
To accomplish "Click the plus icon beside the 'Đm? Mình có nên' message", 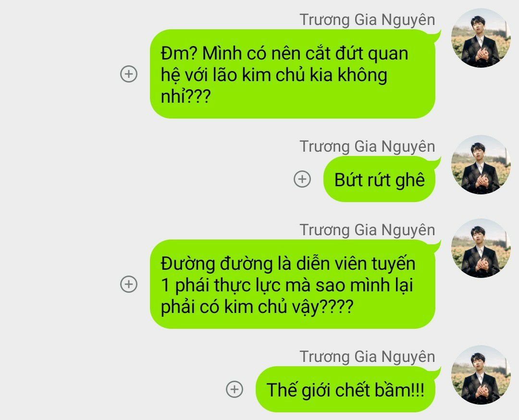I will point(129,74).
